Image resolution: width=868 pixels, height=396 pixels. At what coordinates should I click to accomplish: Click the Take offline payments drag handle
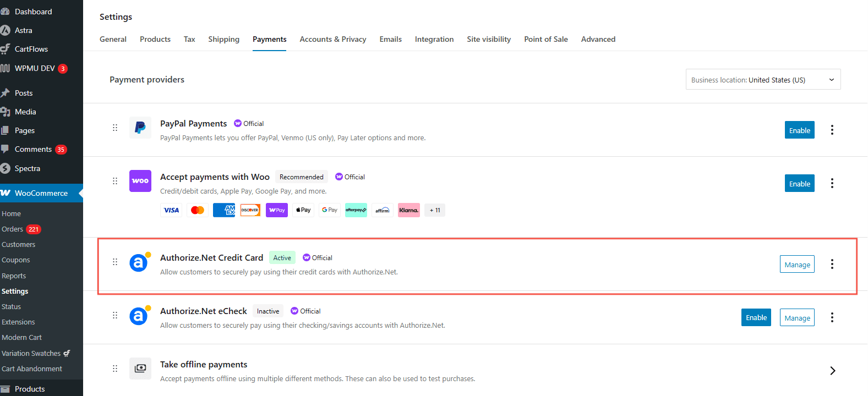pos(115,369)
